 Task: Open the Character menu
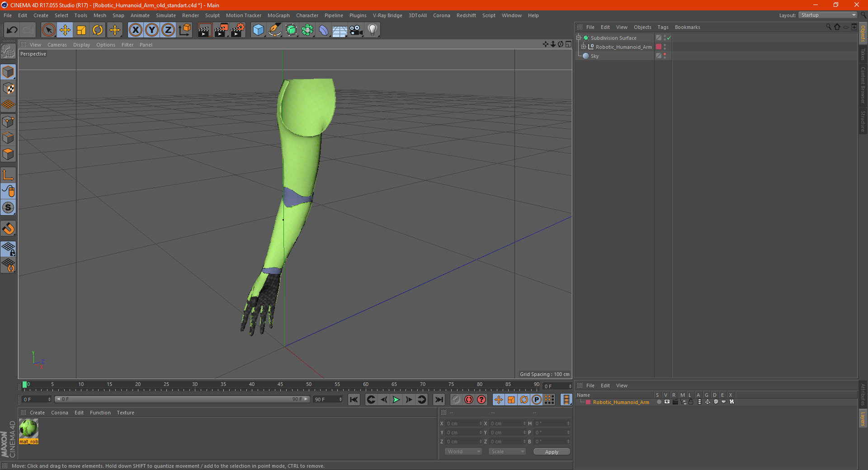(x=307, y=15)
